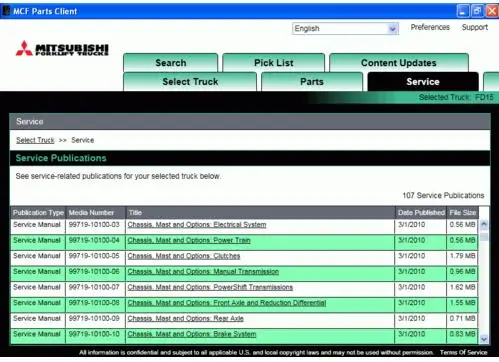499x362 pixels.
Task: Select media number 99719-10100-10 cell
Action: pyautogui.click(x=95, y=336)
